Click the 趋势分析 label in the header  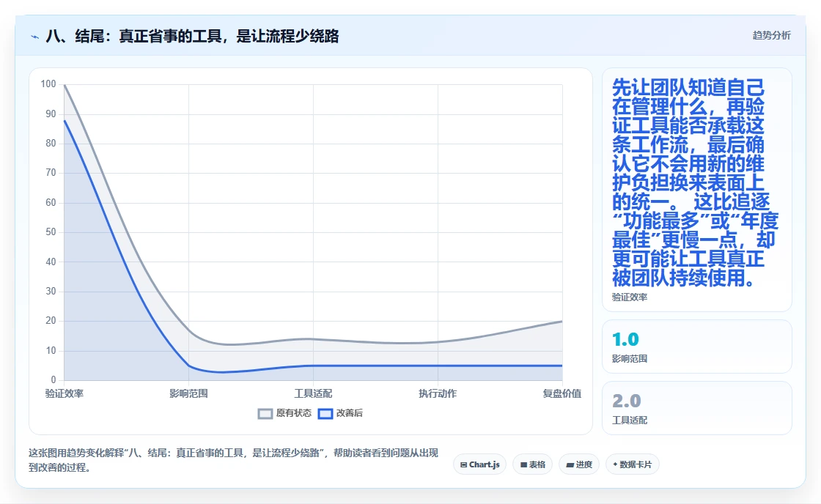(x=771, y=36)
